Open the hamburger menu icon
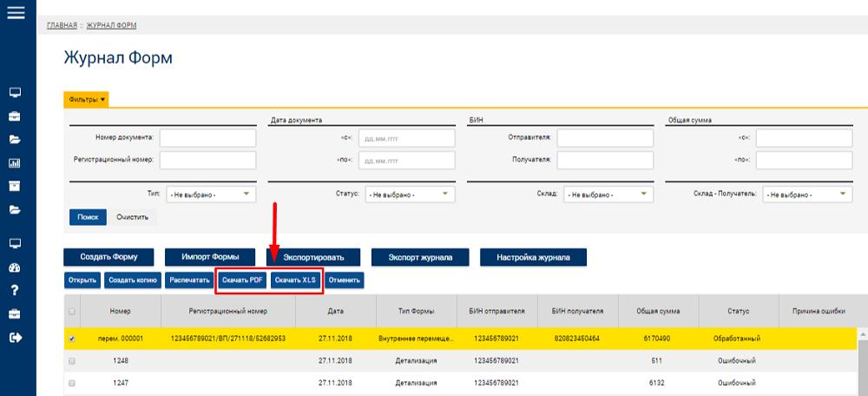The width and height of the screenshot is (868, 396). 16,12
